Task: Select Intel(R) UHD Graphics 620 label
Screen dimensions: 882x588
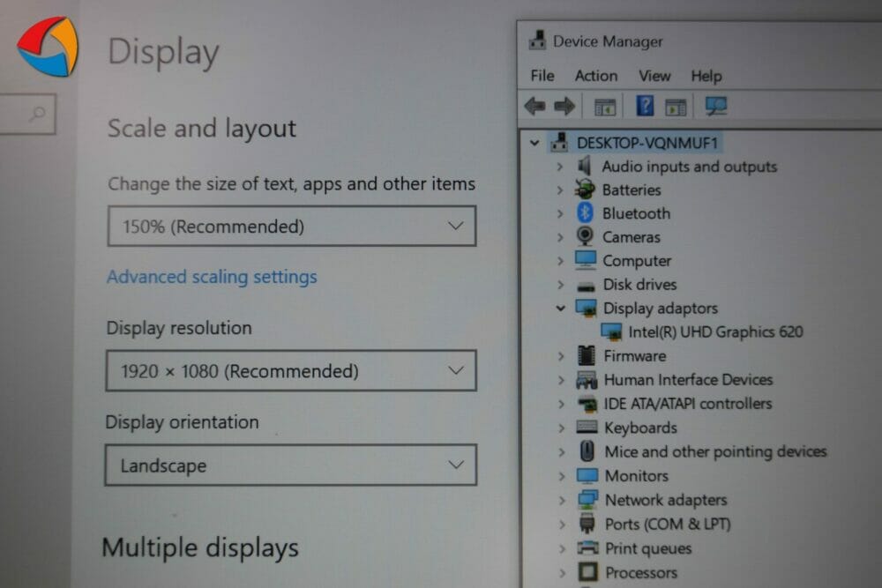Action: 715,331
